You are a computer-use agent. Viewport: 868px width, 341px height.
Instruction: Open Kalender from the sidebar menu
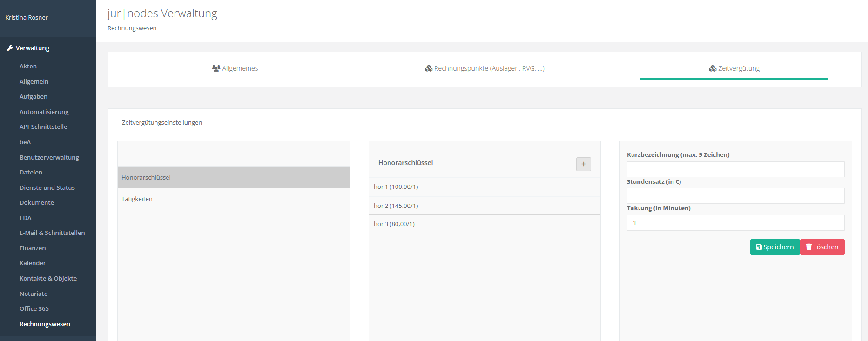click(33, 263)
